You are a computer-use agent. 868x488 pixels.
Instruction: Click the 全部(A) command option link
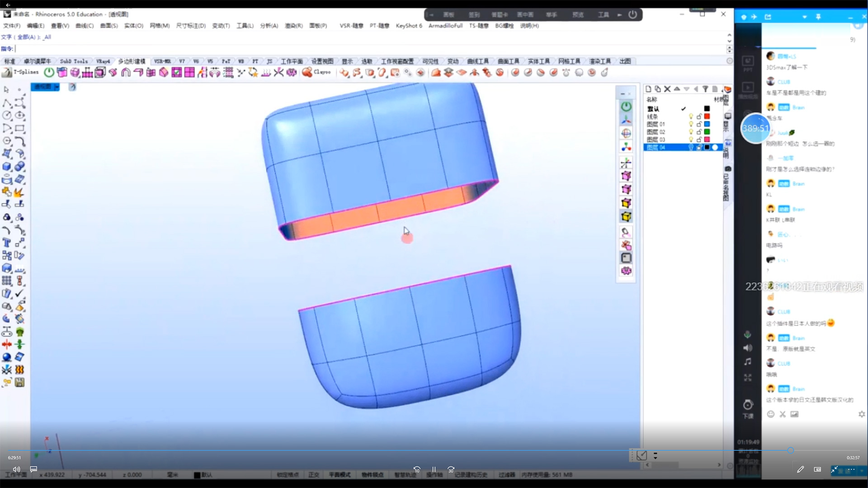(x=28, y=37)
